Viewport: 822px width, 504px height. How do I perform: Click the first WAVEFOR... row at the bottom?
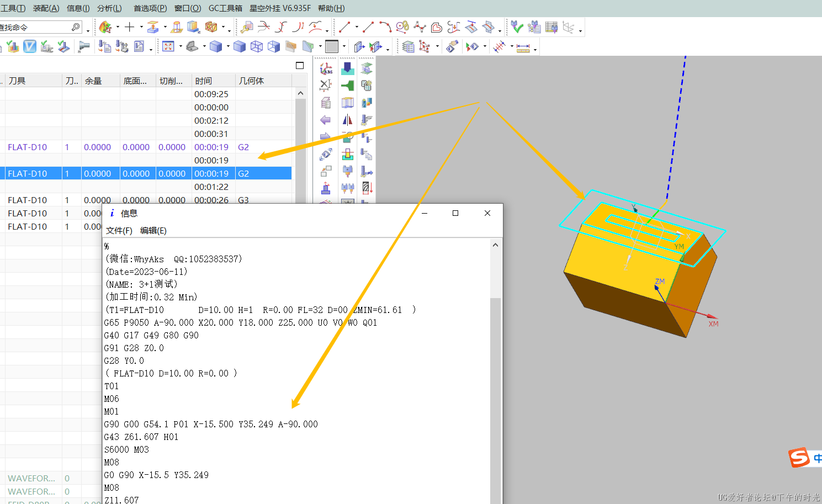[146, 478]
